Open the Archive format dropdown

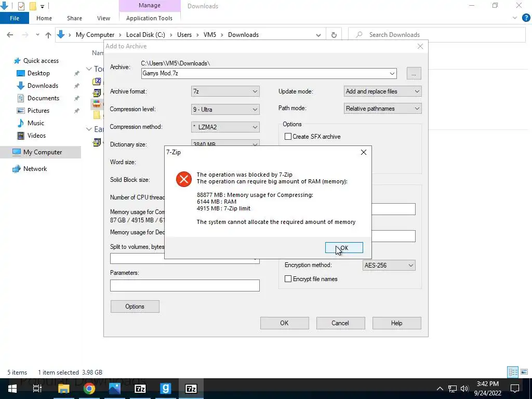tap(225, 91)
